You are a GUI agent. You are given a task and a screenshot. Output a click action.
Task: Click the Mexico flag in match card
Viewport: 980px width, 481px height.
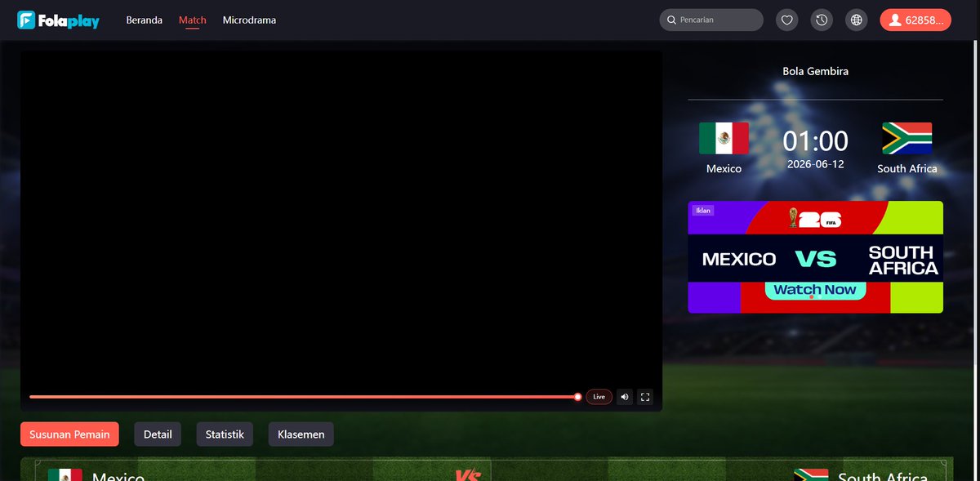[724, 138]
